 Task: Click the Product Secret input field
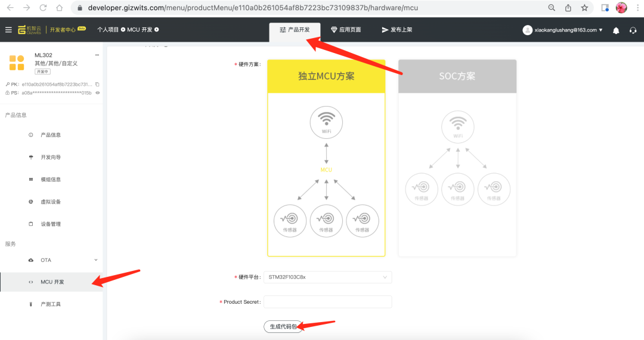328,302
